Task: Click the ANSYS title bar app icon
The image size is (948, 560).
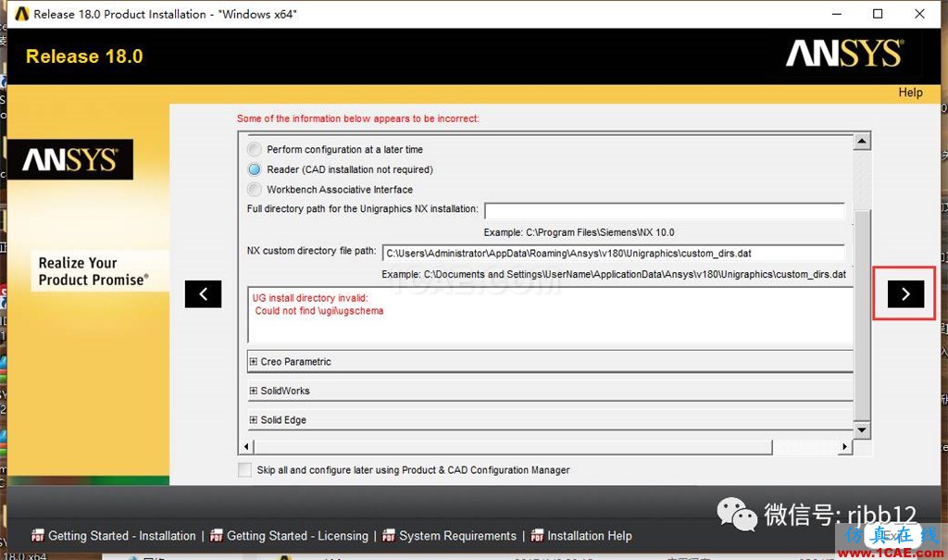Action: pyautogui.click(x=18, y=14)
